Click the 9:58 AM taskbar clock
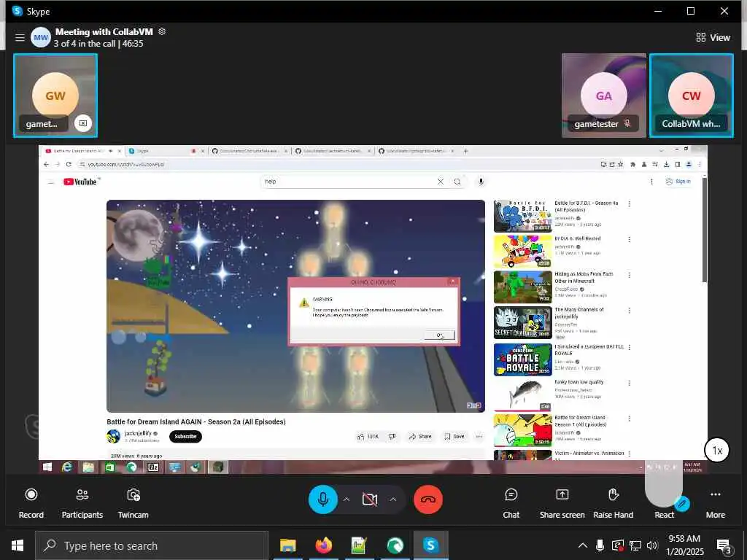The height and width of the screenshot is (560, 747). coord(684,545)
